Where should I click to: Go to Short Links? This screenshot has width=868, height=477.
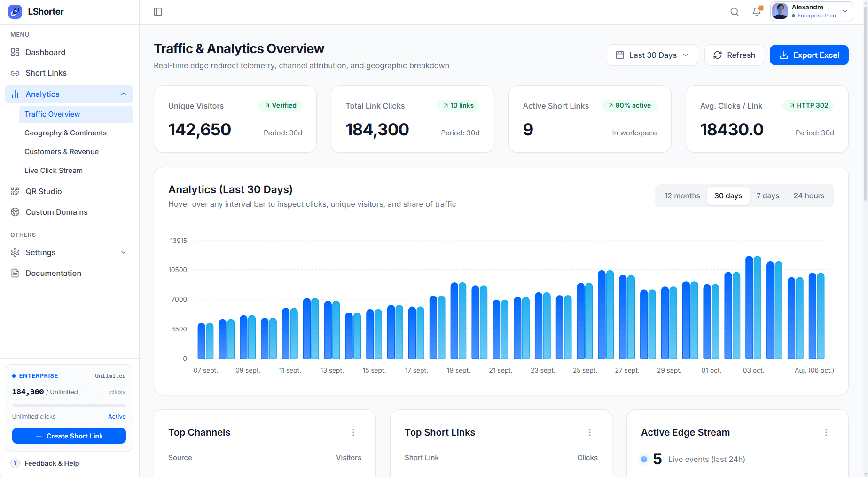coord(69,73)
